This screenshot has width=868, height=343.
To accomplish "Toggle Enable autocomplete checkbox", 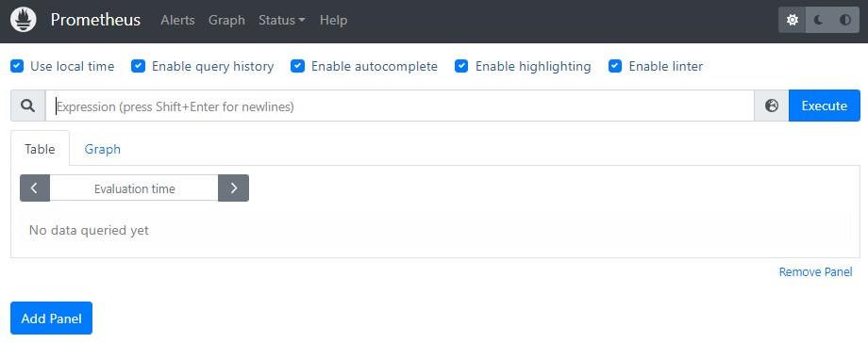I will pos(298,66).
